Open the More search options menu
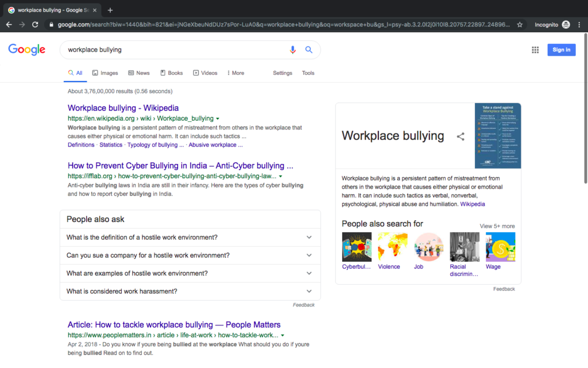 [235, 73]
